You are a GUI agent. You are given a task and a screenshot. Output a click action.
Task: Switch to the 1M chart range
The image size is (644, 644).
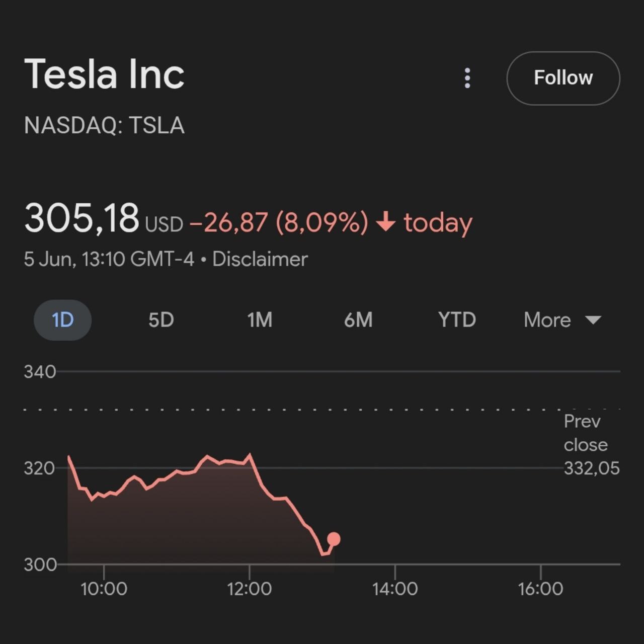(260, 320)
